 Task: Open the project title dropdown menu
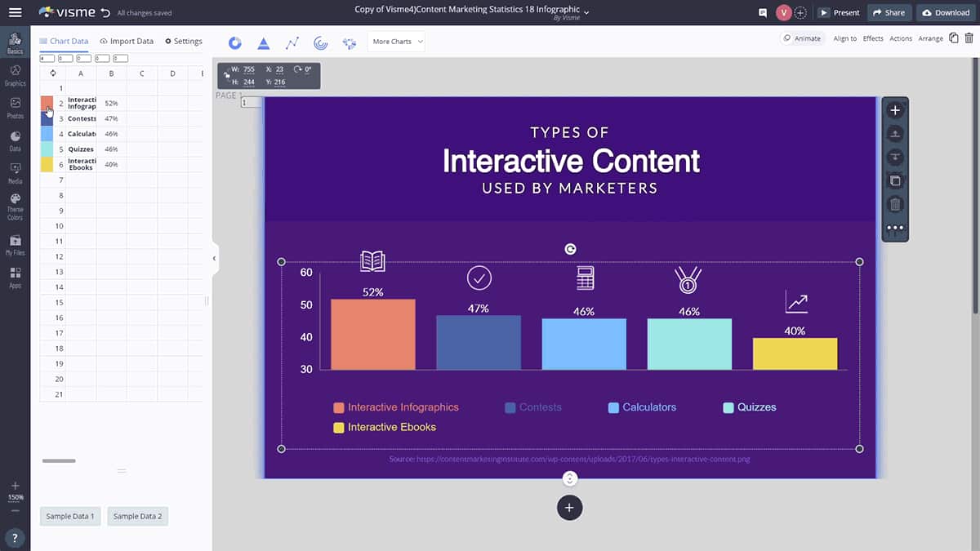pos(585,11)
